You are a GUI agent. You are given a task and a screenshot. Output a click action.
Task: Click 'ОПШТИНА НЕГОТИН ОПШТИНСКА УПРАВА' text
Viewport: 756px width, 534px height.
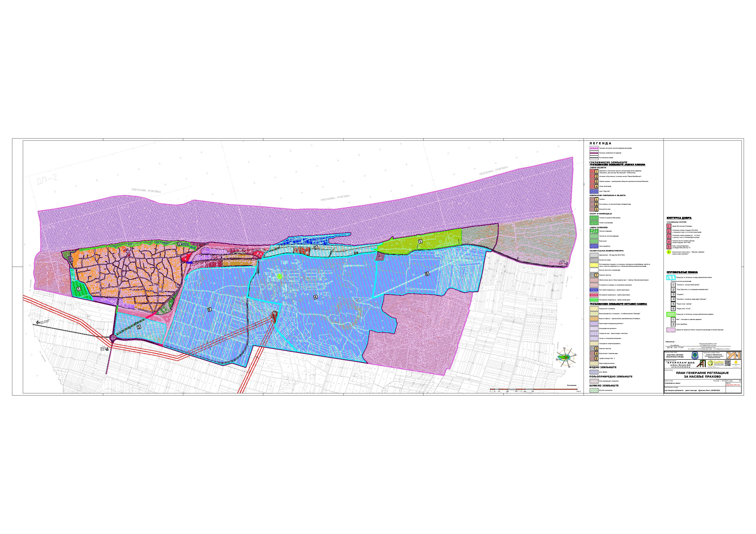675,356
